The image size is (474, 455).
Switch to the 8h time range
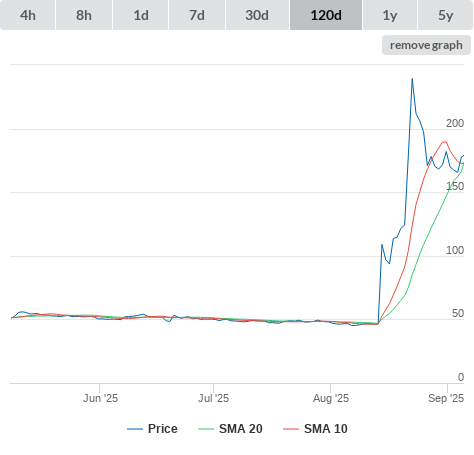(84, 15)
